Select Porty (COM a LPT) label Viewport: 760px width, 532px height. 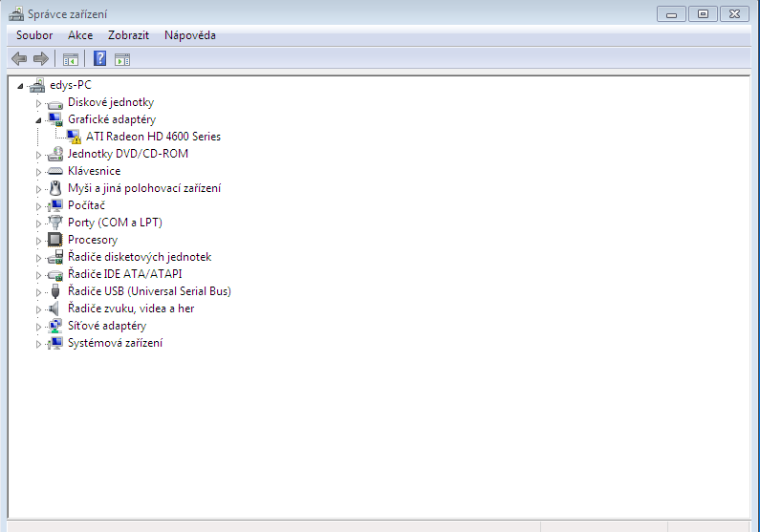tap(115, 223)
